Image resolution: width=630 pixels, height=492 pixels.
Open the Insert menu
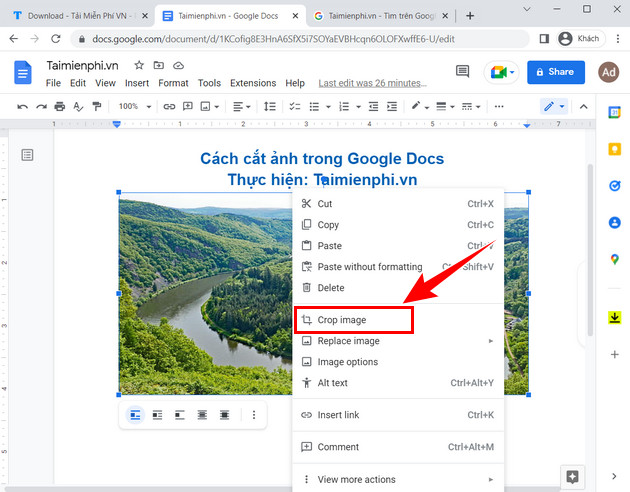pyautogui.click(x=137, y=83)
